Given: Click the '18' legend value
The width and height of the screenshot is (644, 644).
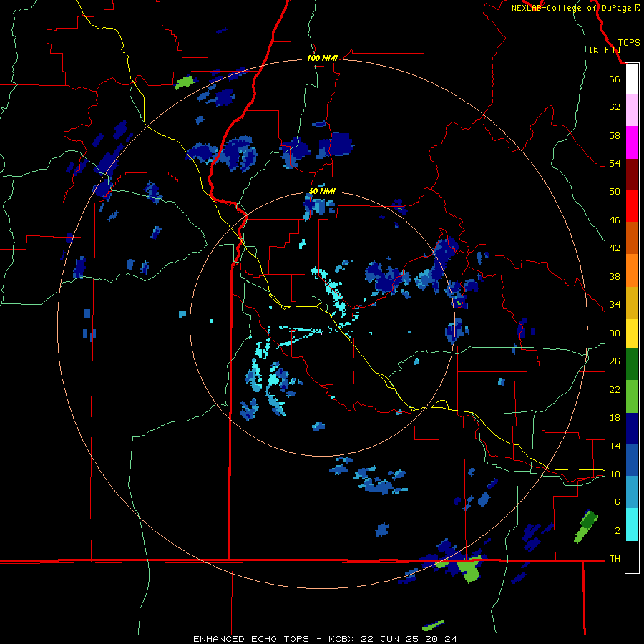Looking at the screenshot, I should click(x=615, y=418).
